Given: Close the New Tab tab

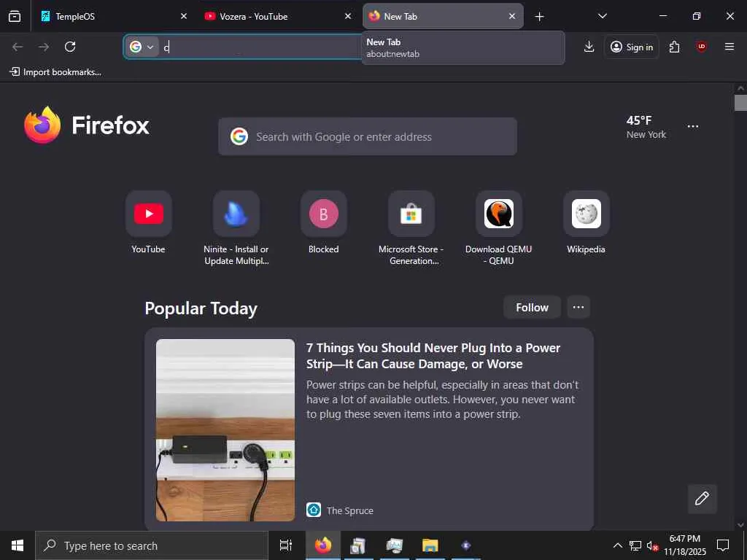Looking at the screenshot, I should click(x=511, y=16).
